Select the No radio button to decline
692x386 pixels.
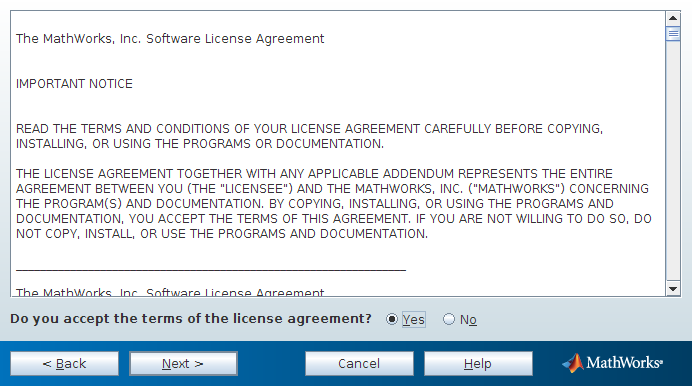(x=448, y=319)
